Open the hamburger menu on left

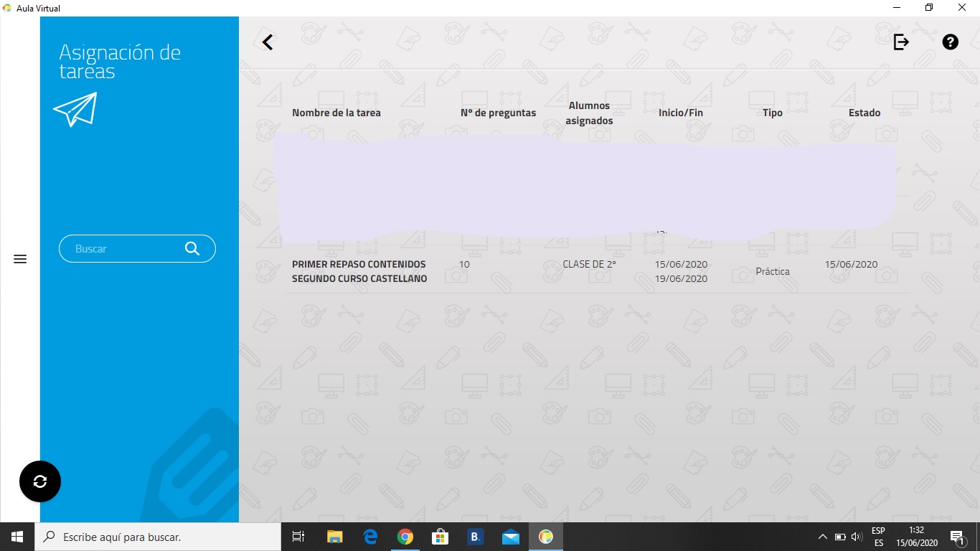pyautogui.click(x=20, y=259)
